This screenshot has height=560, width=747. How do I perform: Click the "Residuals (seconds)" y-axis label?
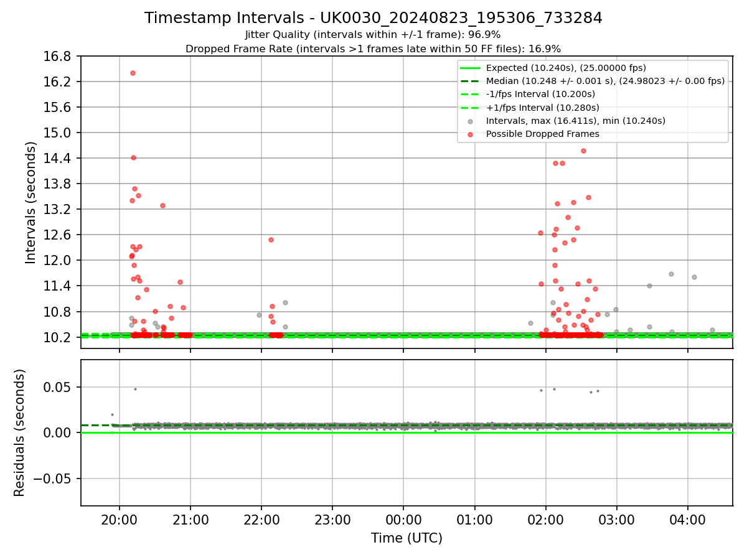(20, 432)
